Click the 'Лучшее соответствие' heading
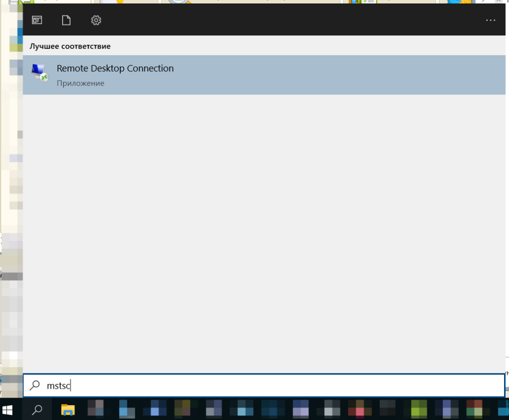The width and height of the screenshot is (509, 420). (70, 46)
